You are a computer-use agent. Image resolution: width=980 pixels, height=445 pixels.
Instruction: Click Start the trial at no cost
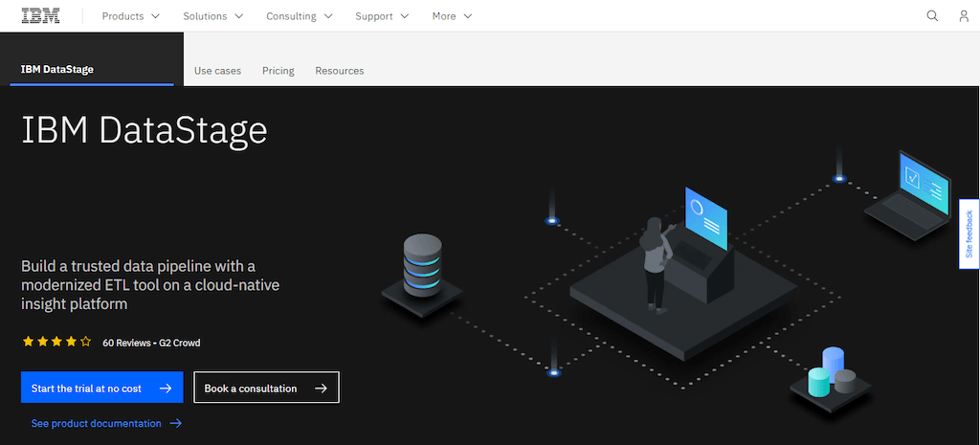tap(101, 388)
